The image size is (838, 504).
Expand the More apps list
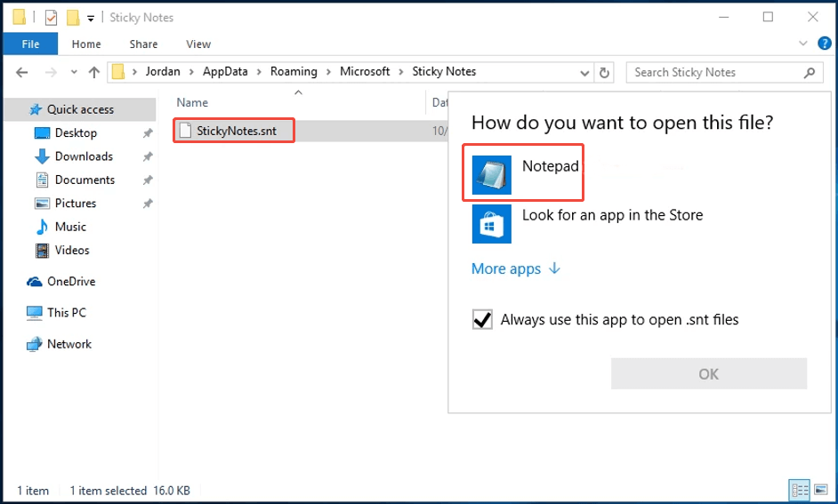point(516,268)
